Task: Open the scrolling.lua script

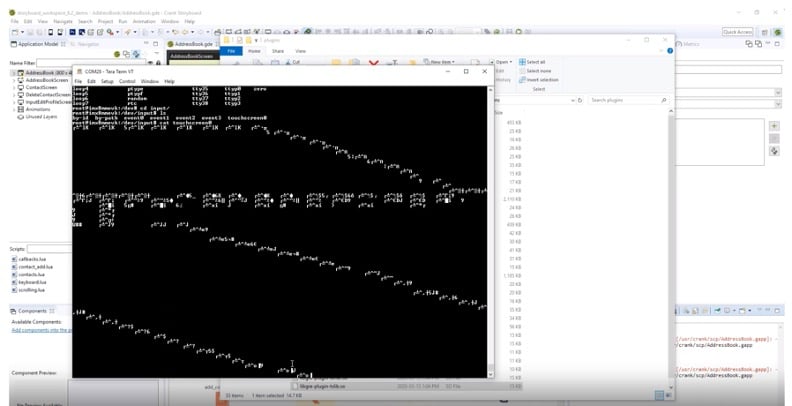Action: (31, 290)
